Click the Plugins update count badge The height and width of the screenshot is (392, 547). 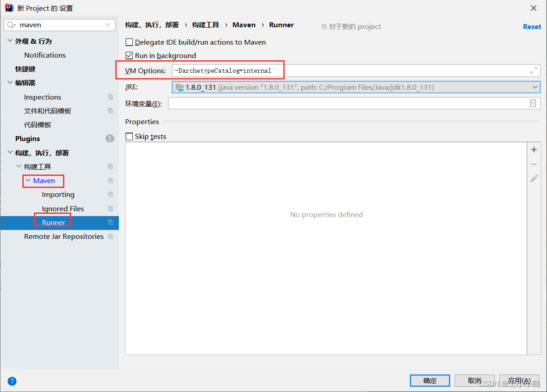110,138
